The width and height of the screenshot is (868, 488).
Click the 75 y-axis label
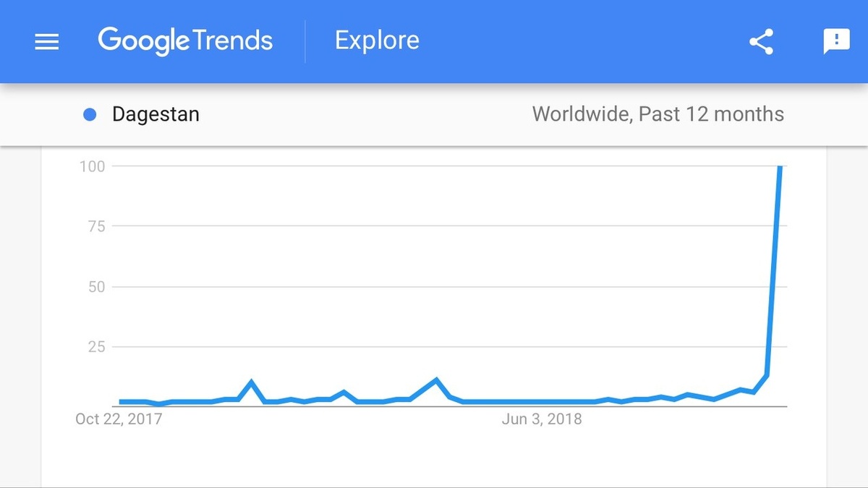pos(97,226)
